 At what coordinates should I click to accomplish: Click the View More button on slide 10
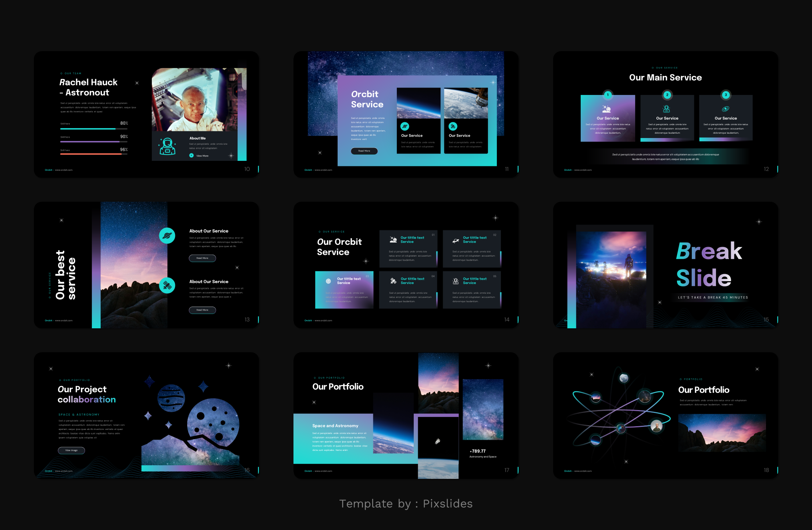click(199, 156)
